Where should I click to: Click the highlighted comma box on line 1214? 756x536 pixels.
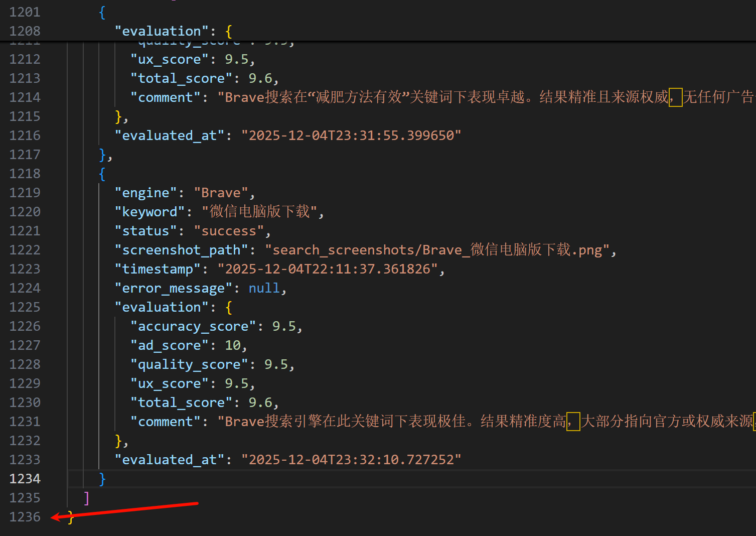[675, 98]
